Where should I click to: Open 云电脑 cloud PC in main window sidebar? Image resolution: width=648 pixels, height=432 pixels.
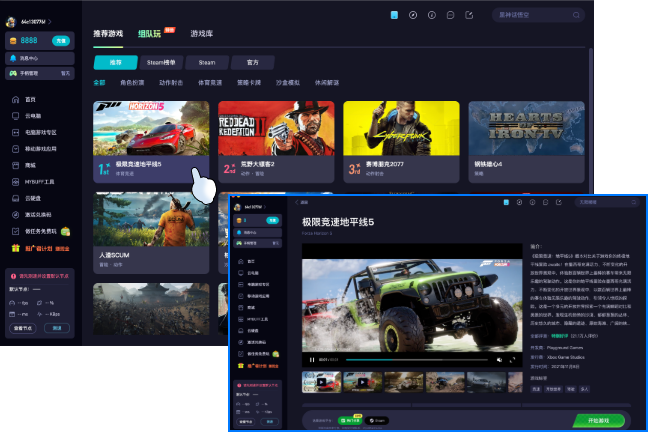tap(27, 116)
